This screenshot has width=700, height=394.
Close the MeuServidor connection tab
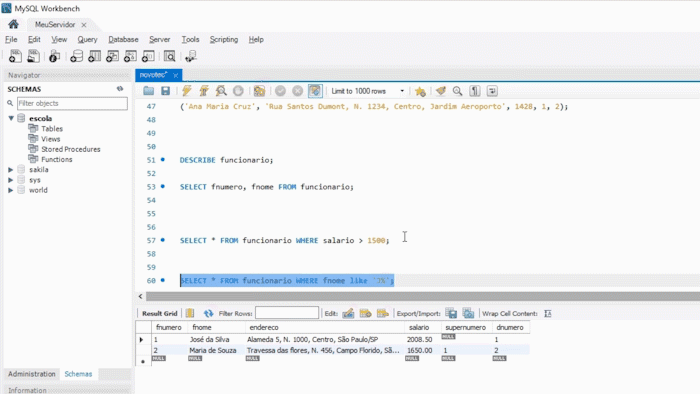(83, 25)
